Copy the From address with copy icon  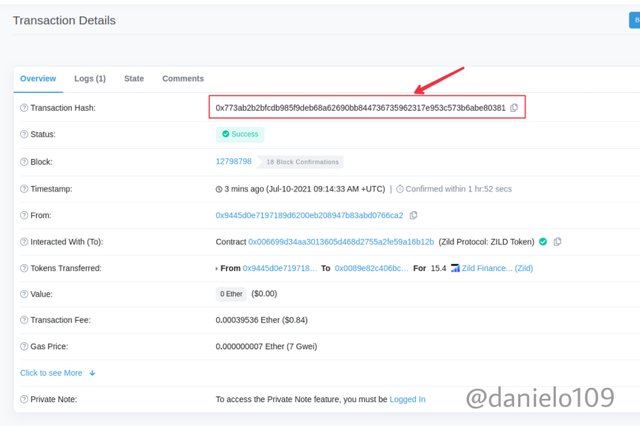coord(413,215)
